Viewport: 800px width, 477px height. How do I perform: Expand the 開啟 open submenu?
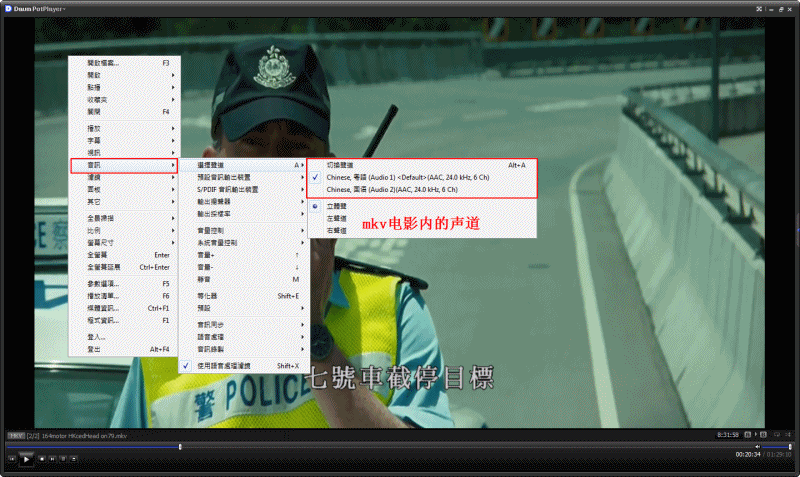point(124,75)
